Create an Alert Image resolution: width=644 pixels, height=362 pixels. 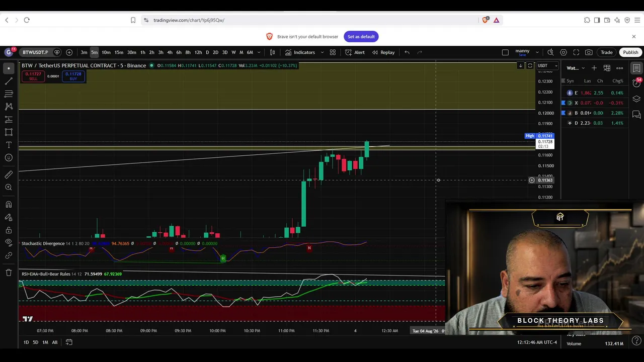click(x=355, y=52)
